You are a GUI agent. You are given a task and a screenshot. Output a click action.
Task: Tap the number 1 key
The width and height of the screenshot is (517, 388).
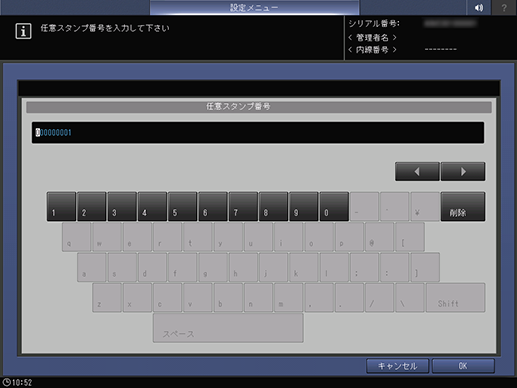tap(61, 206)
